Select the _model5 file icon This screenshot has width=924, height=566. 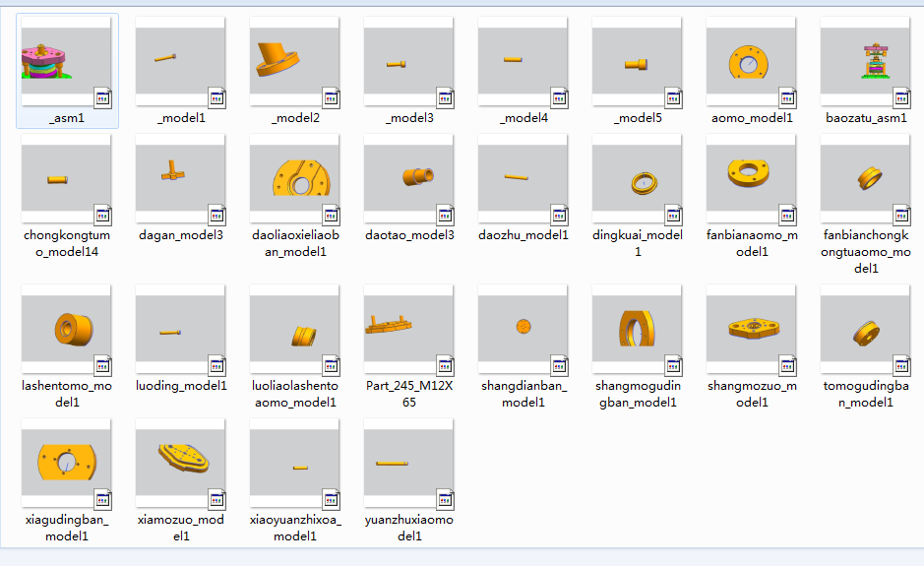click(x=638, y=61)
